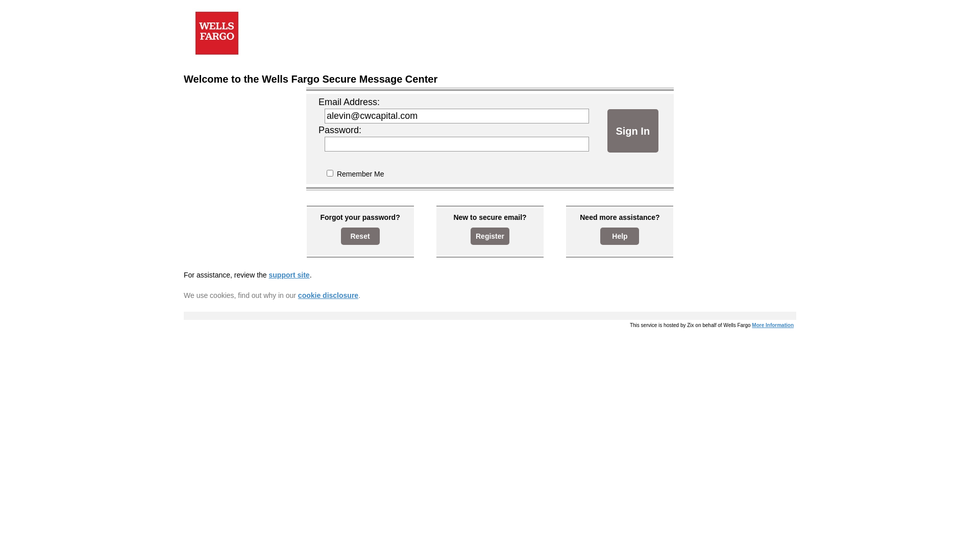Screen dimensions: 980x551
Task: Focus the Email Address input field
Action: (456, 116)
